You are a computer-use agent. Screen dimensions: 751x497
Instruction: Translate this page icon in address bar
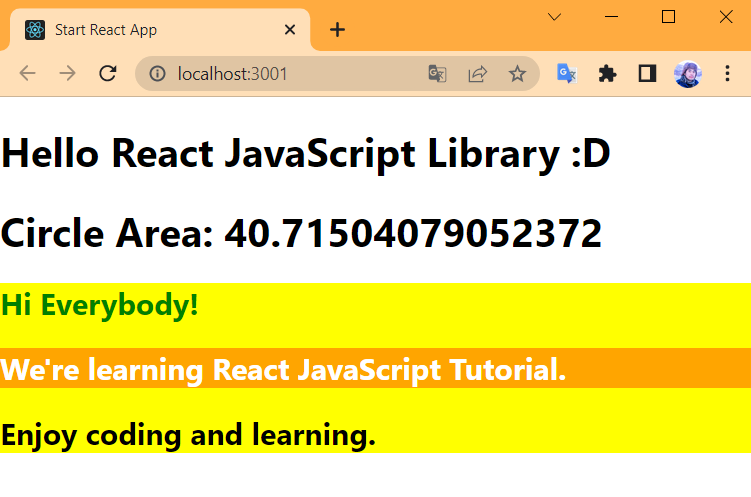coord(437,74)
